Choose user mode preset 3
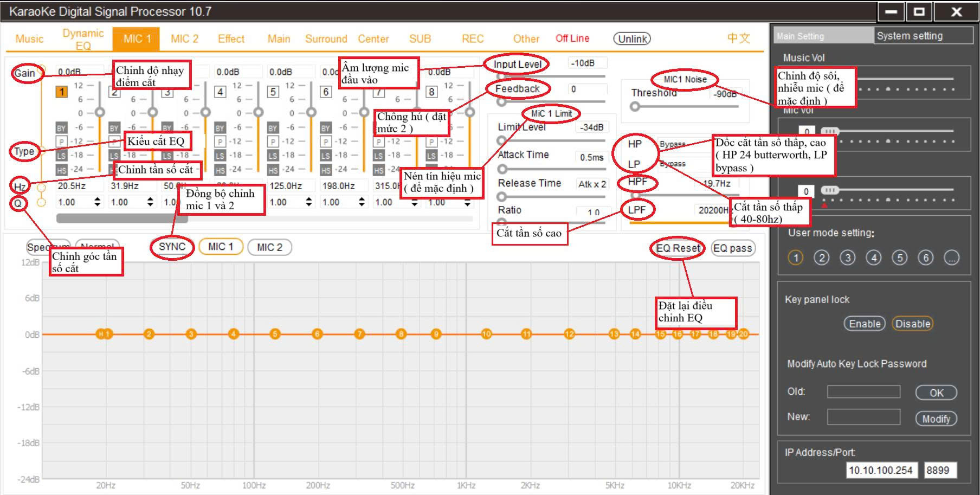980x495 pixels. (848, 258)
